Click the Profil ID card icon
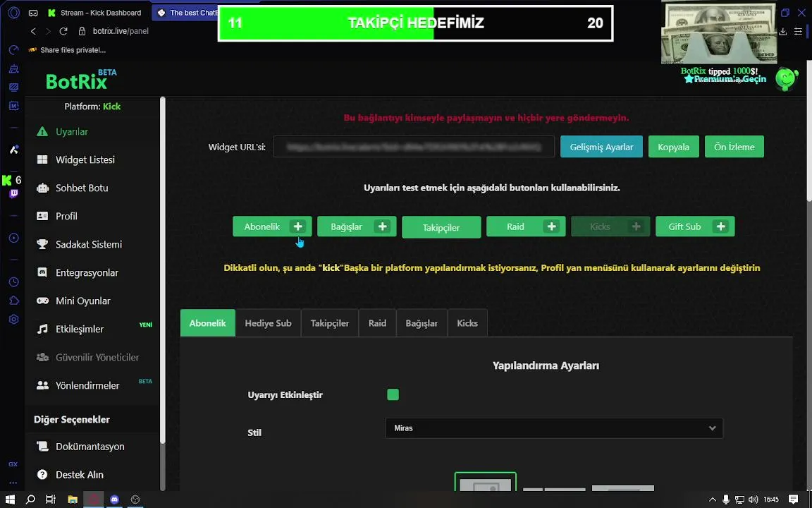Image resolution: width=812 pixels, height=508 pixels. [42, 216]
